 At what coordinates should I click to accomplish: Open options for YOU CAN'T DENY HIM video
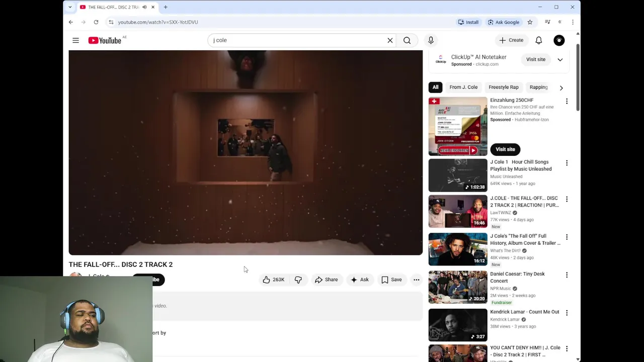(x=567, y=348)
